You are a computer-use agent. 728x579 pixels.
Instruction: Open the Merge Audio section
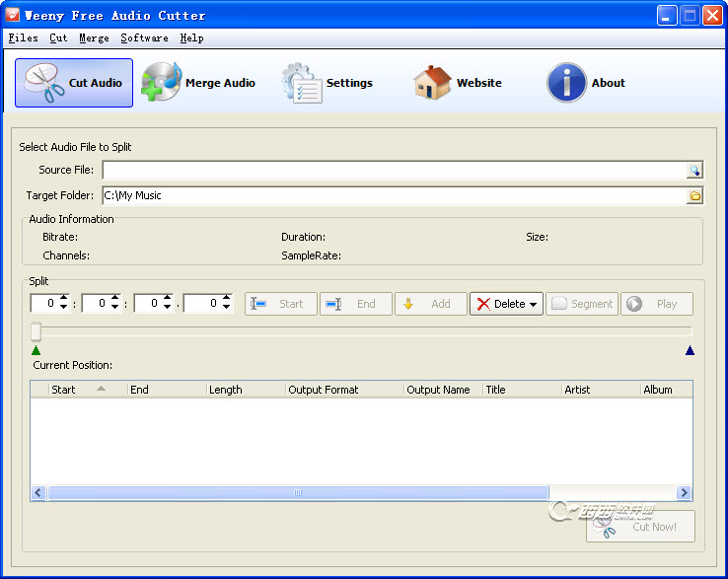coord(198,83)
